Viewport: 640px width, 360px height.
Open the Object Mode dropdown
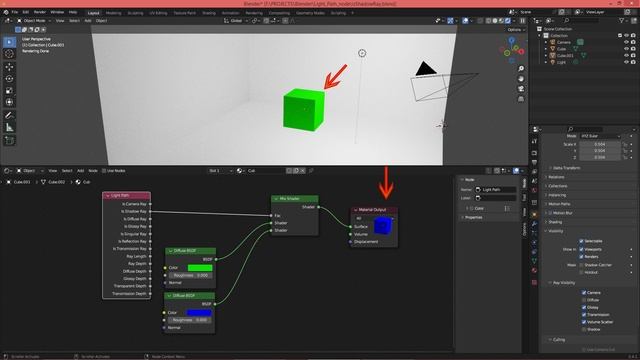point(34,20)
